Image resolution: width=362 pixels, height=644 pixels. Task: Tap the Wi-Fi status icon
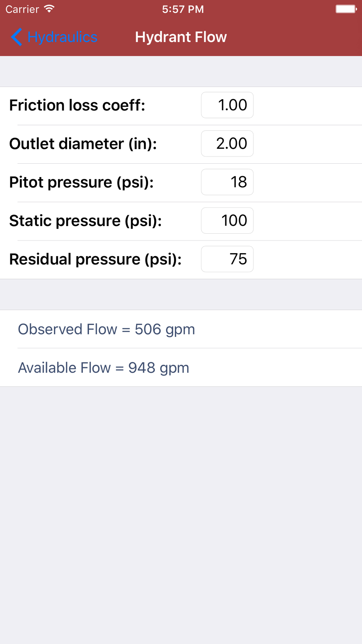(49, 9)
